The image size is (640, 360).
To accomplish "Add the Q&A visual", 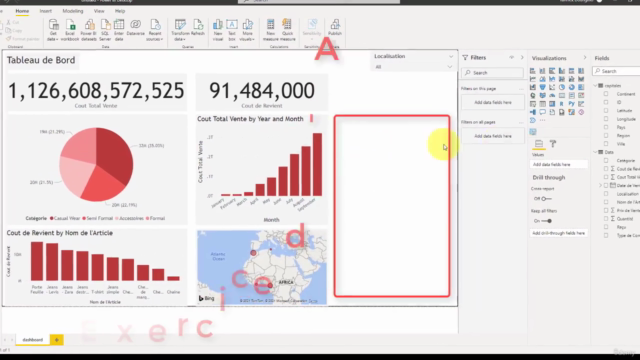I will pyautogui.click(x=542, y=112).
